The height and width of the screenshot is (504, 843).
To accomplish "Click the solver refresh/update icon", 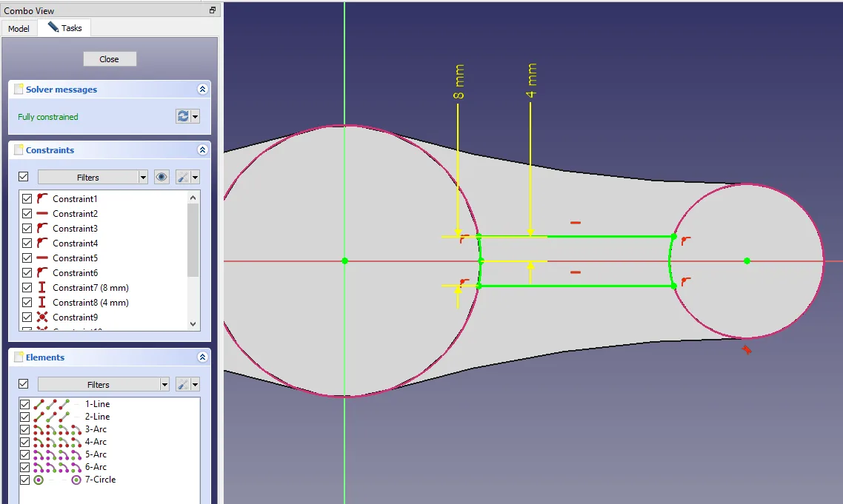I will point(183,116).
